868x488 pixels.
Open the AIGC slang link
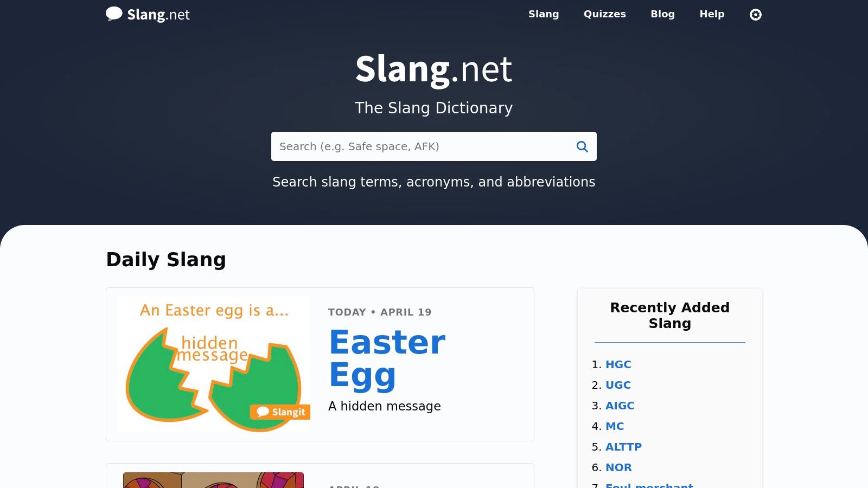tap(620, 406)
